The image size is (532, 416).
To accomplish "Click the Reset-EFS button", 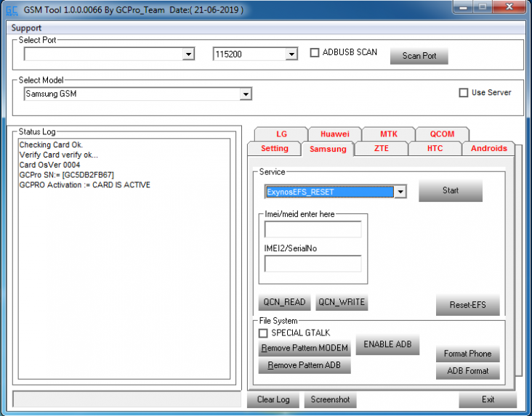I will coord(467,305).
